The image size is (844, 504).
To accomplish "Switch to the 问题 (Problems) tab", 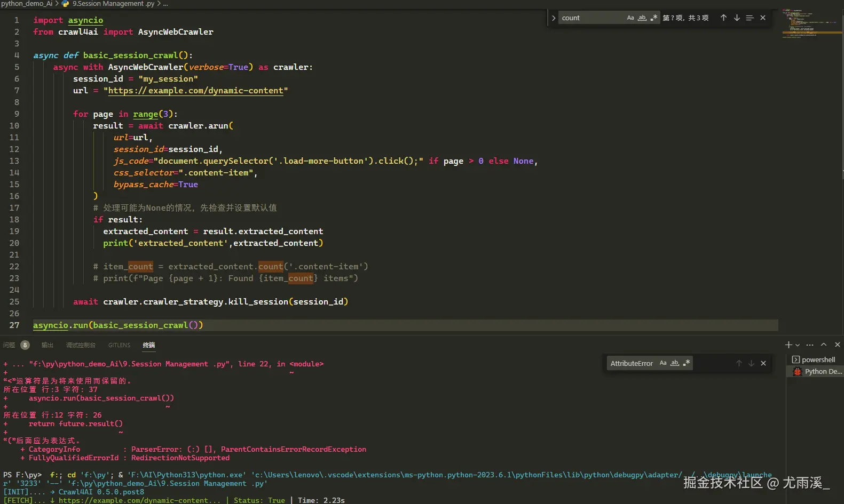I will (x=10, y=345).
